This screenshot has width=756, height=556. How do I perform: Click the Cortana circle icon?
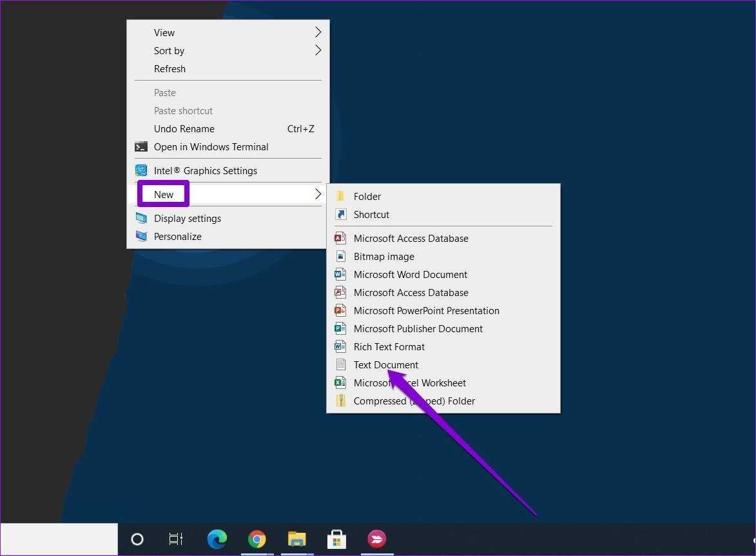[137, 539]
